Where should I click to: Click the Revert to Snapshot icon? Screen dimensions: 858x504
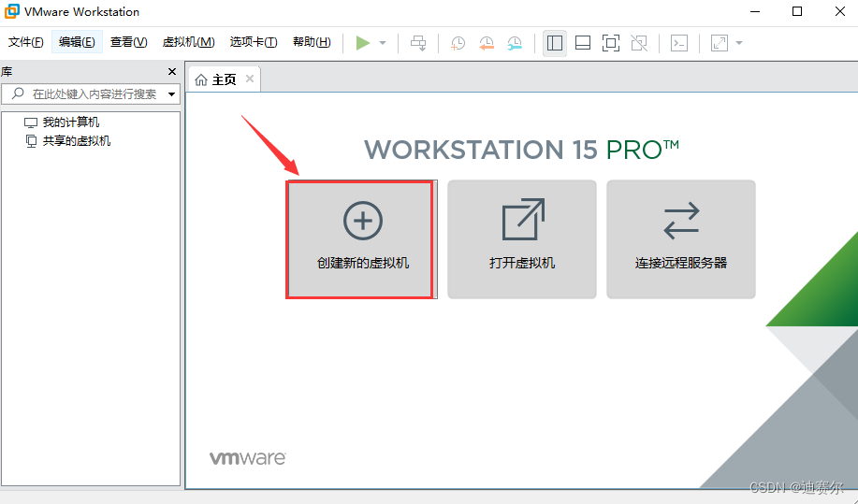[487, 43]
